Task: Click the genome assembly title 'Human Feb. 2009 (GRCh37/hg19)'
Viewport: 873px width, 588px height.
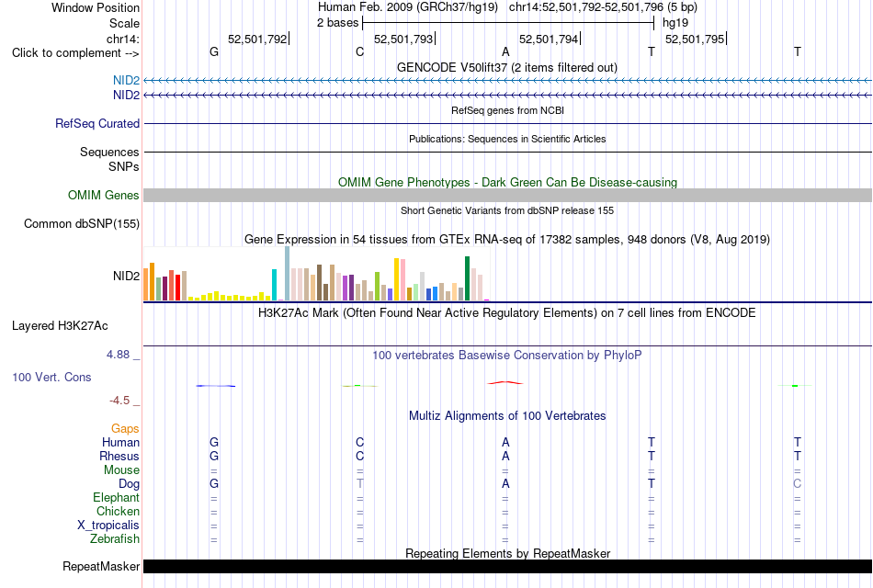Action: coord(407,7)
